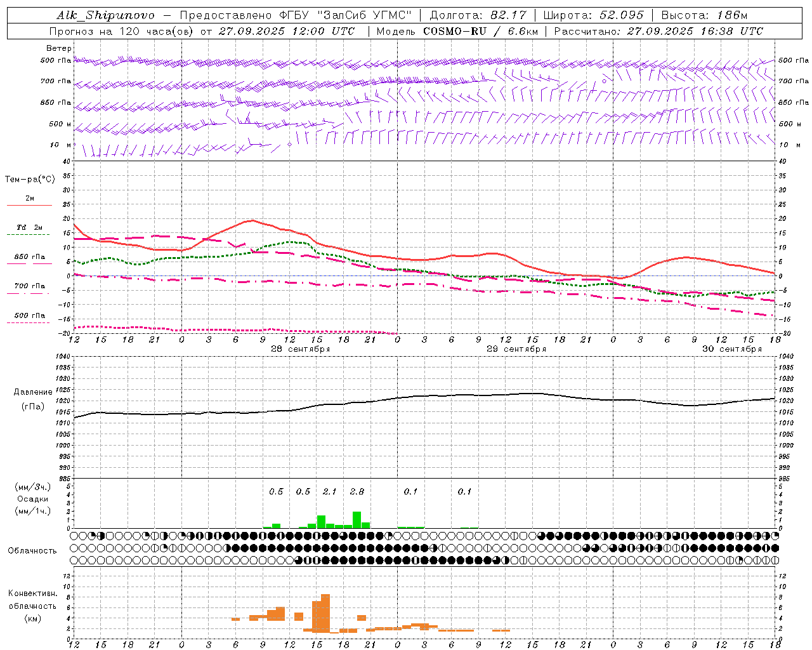Screen dimensions: 812x650
Task: Select the model name COSMO-RU / 6.6км
Action: pos(480,30)
